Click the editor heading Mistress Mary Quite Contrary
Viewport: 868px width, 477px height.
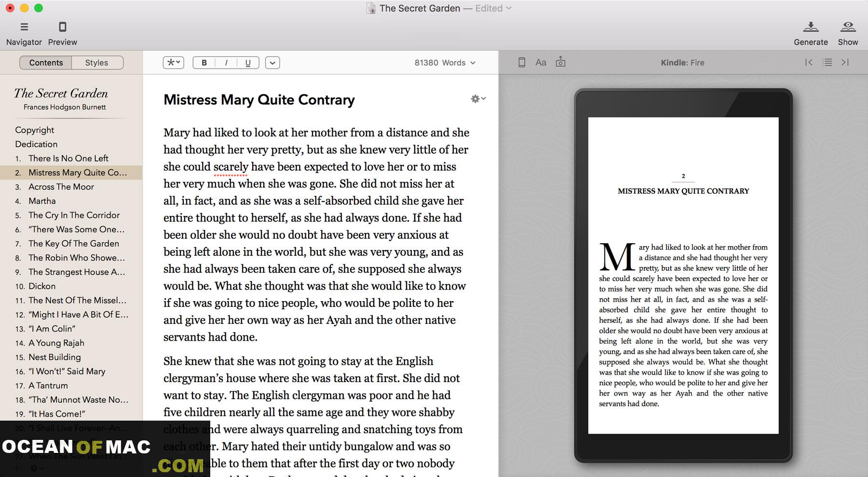pos(259,100)
